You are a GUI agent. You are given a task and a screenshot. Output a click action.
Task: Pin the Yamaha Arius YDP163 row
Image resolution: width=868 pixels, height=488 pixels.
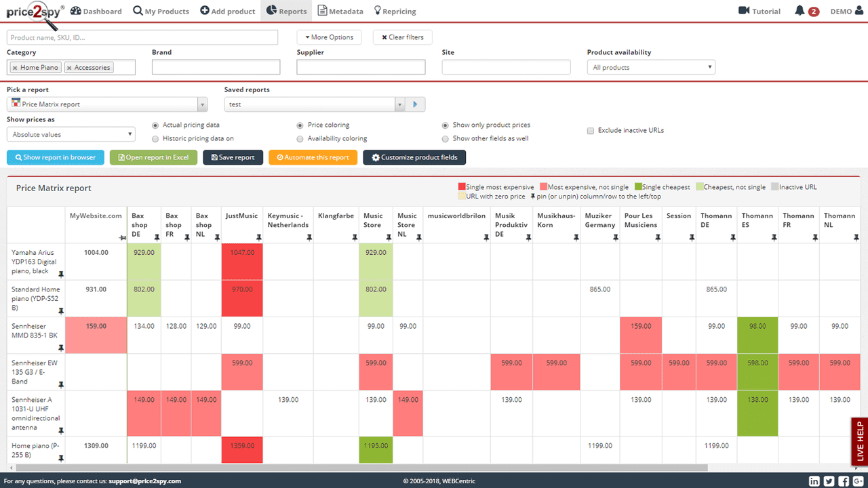pyautogui.click(x=61, y=274)
